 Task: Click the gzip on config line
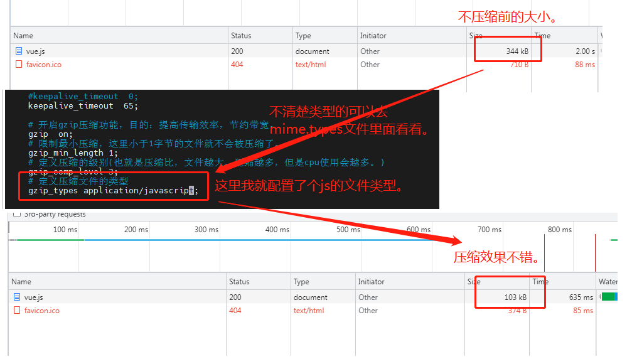(x=50, y=134)
